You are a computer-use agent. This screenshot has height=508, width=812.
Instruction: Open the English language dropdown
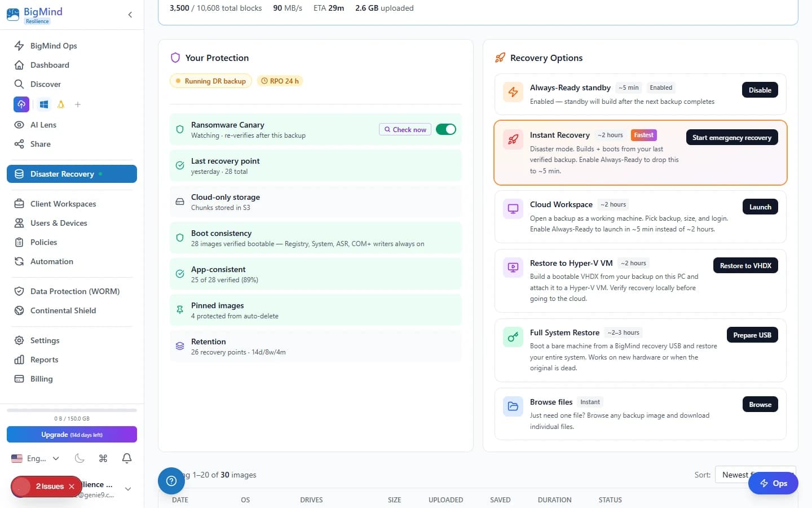35,458
